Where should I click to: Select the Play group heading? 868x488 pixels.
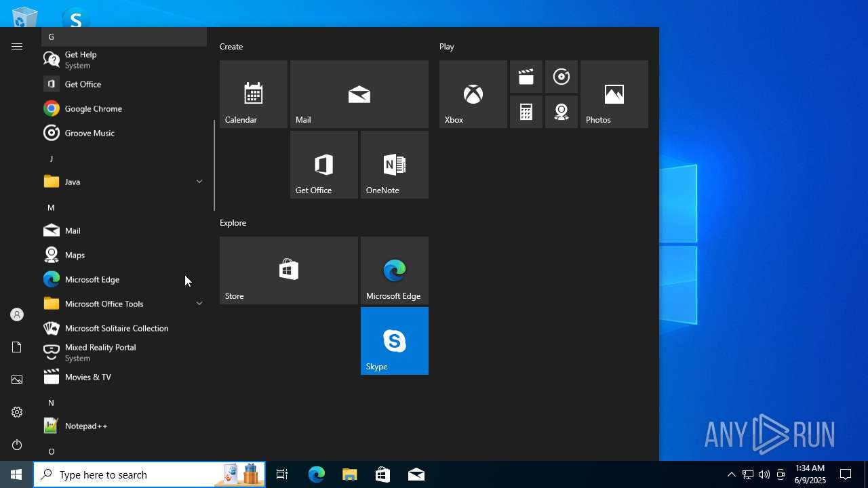pyautogui.click(x=447, y=47)
